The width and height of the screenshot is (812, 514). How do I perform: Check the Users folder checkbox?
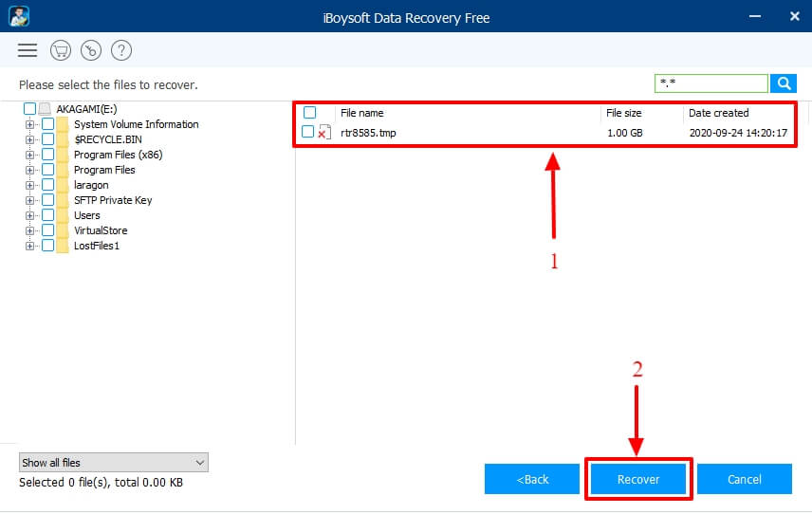(x=47, y=215)
